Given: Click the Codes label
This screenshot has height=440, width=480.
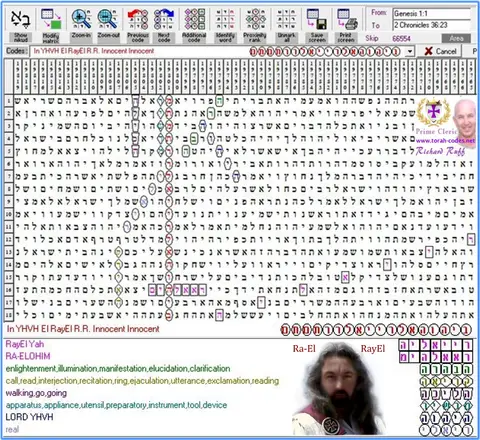Looking at the screenshot, I should 16,51.
